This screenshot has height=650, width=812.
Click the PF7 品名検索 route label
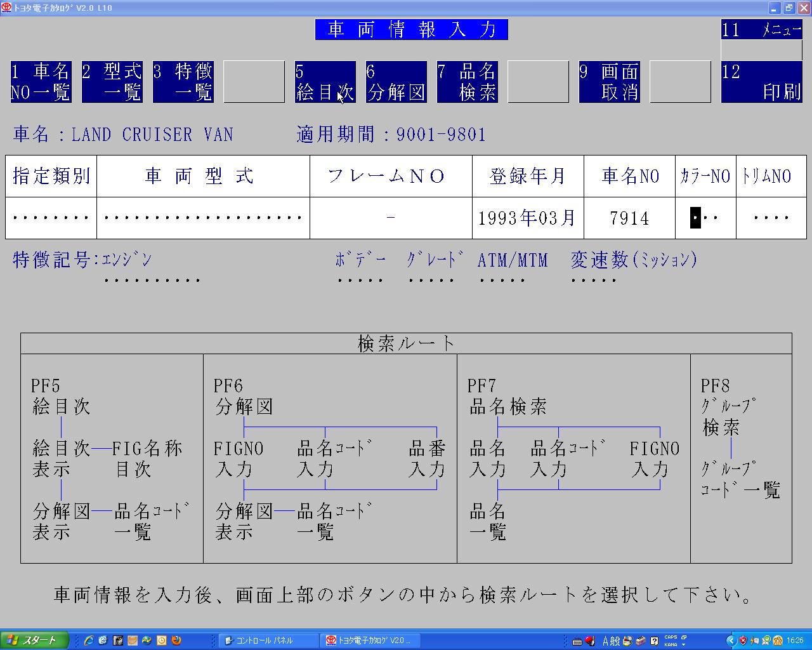pyautogui.click(x=507, y=396)
